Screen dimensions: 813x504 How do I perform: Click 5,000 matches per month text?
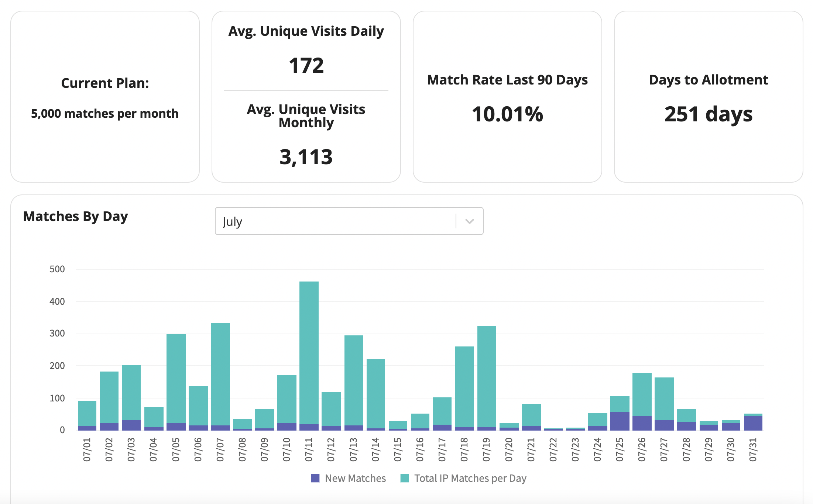coord(105,113)
